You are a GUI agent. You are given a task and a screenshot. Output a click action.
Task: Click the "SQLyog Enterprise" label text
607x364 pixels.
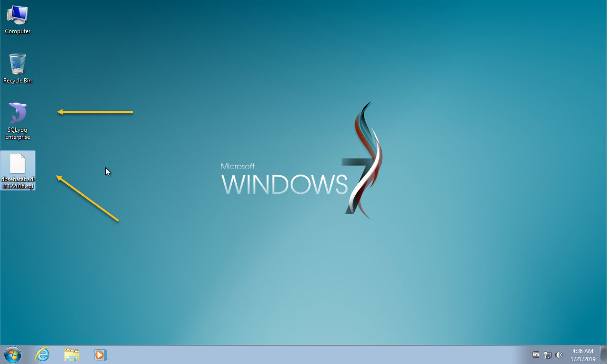tap(18, 134)
